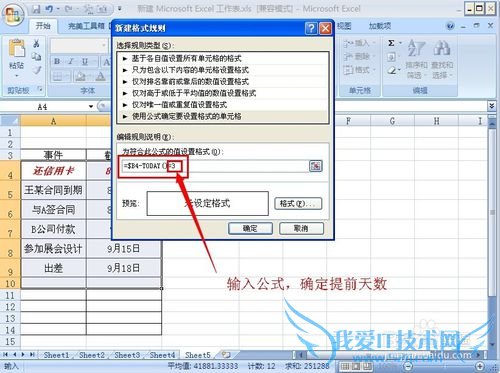500x373 pixels.
Task: Click the zoom in plus button
Action: [x=480, y=366]
